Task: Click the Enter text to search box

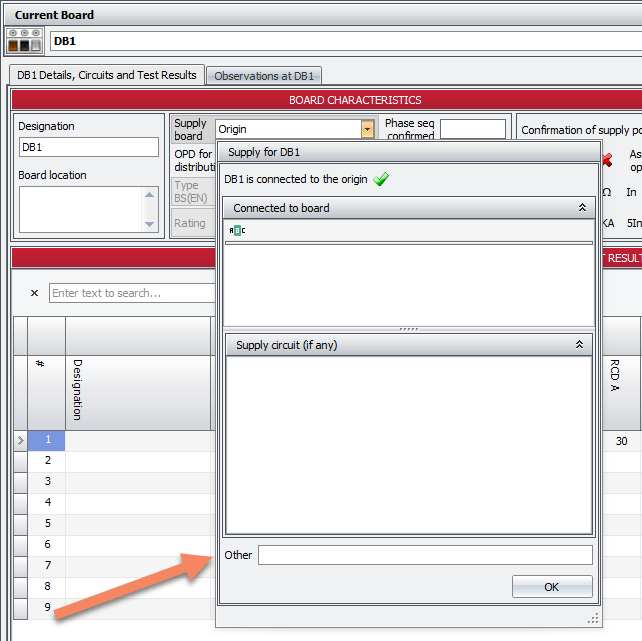Action: [130, 293]
